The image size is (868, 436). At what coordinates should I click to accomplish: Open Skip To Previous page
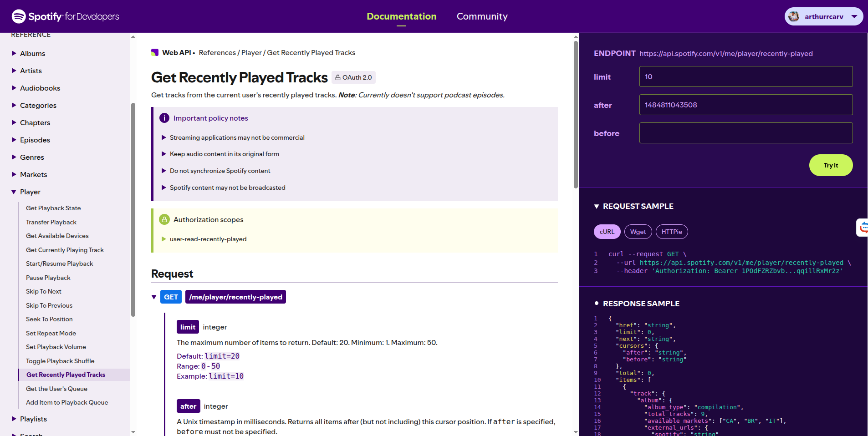[x=49, y=305]
